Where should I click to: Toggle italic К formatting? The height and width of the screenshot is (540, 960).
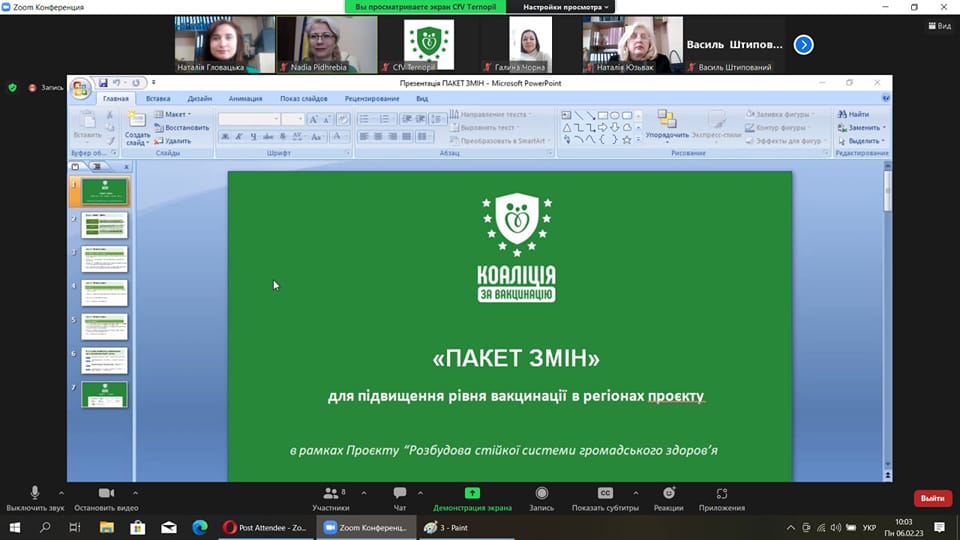click(x=239, y=137)
